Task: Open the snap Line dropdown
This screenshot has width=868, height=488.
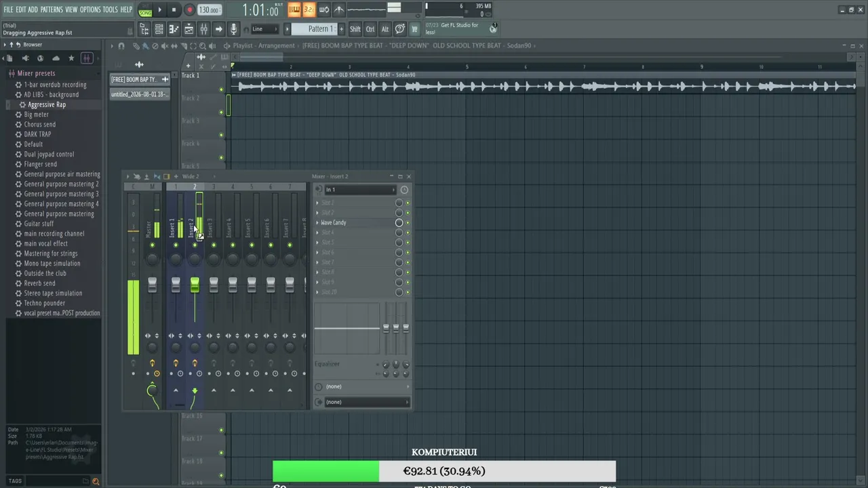Action: (265, 29)
